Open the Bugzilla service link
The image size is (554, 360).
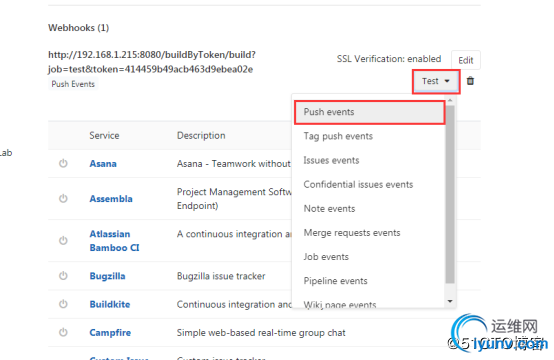click(x=107, y=276)
